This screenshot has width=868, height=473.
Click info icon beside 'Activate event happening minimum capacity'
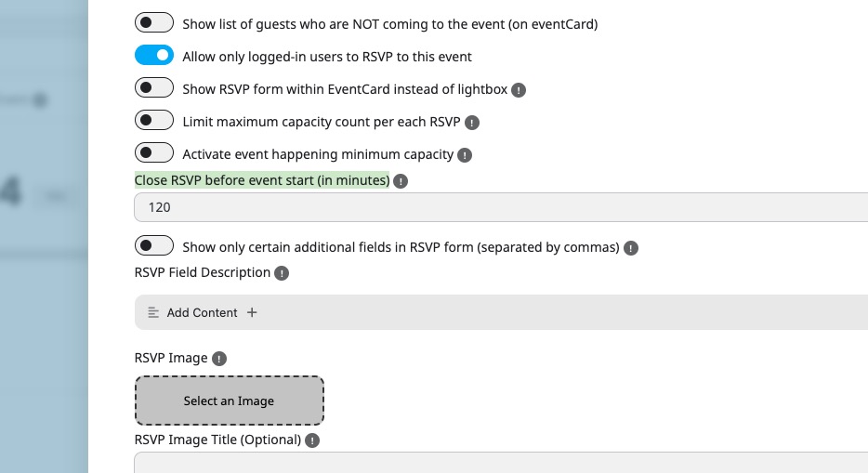(466, 155)
